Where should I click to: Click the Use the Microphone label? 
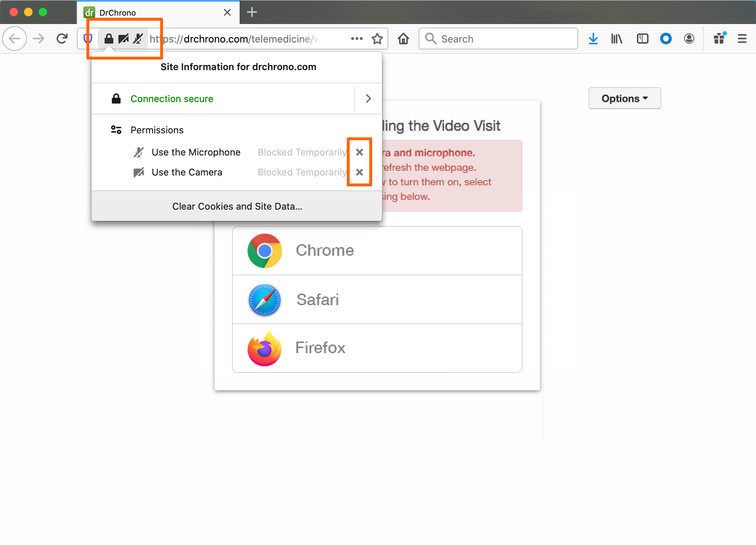tap(196, 152)
